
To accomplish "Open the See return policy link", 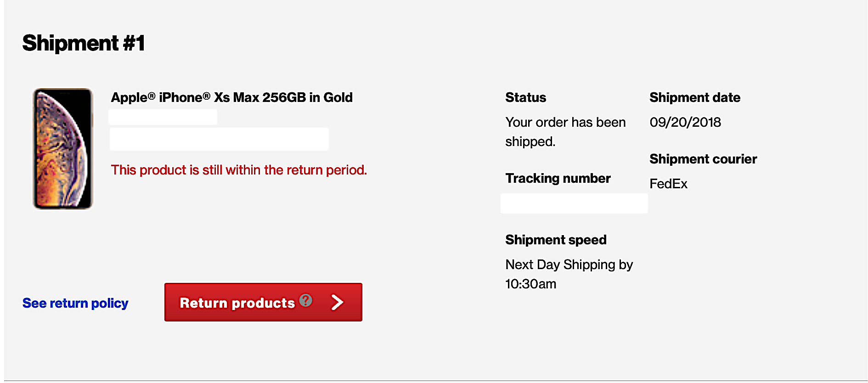I will pyautogui.click(x=75, y=303).
